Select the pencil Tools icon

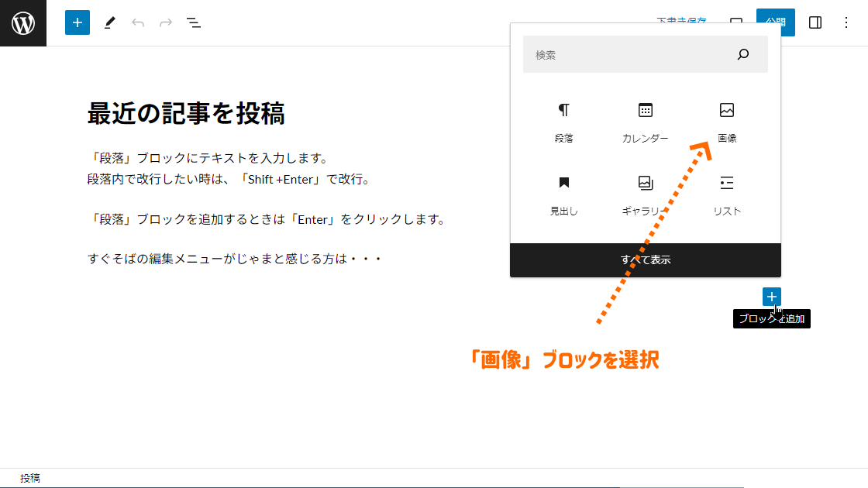pos(109,22)
